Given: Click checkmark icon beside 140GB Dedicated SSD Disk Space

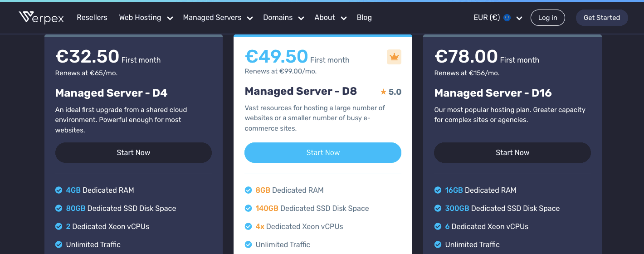Looking at the screenshot, I should click(249, 208).
